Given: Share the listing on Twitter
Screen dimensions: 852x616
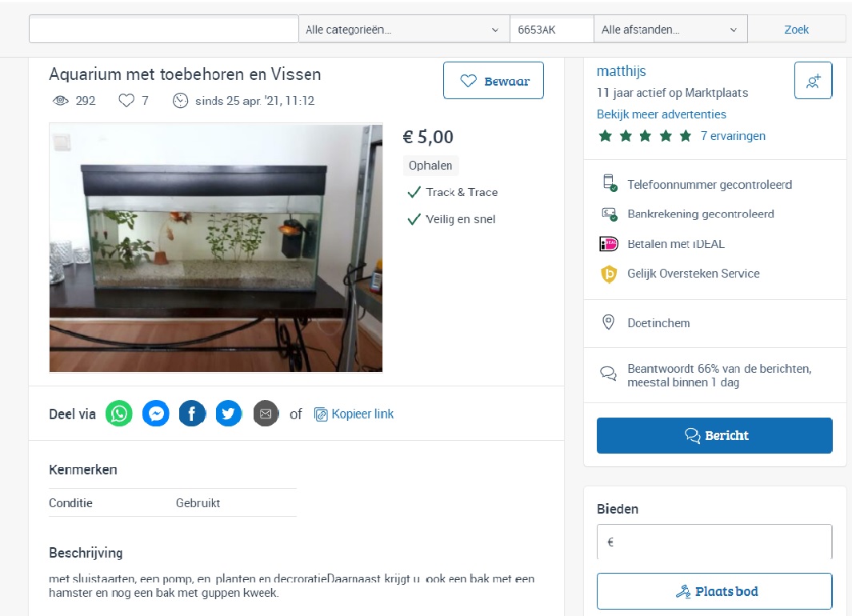Looking at the screenshot, I should click(228, 414).
